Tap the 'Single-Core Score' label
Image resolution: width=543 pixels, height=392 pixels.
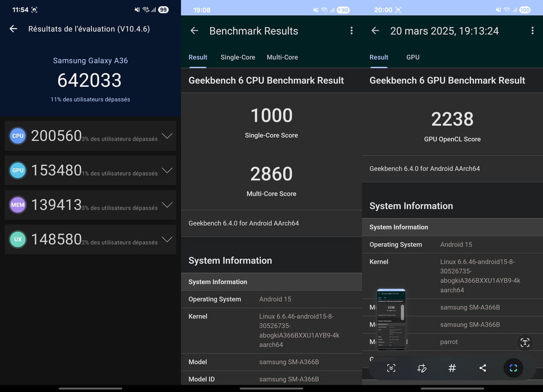point(271,135)
